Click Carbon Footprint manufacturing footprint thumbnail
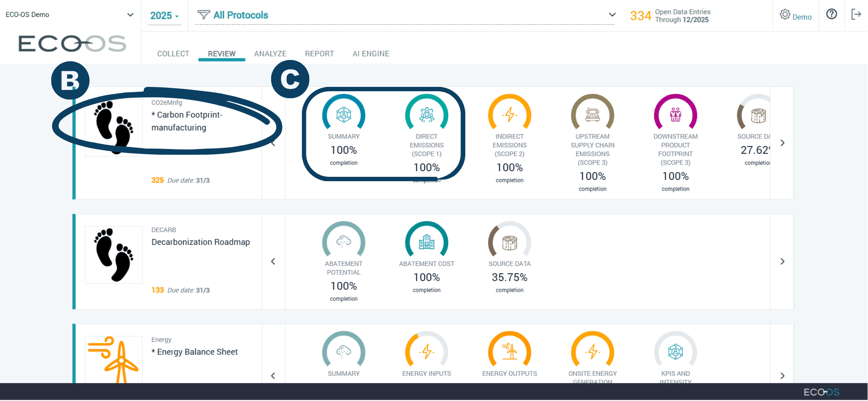868x401 pixels. (113, 128)
